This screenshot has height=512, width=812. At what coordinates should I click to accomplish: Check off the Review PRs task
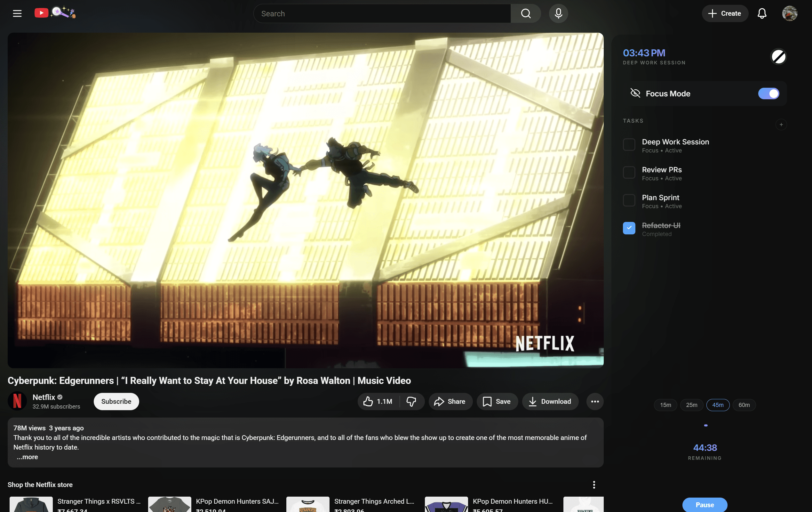pos(629,173)
